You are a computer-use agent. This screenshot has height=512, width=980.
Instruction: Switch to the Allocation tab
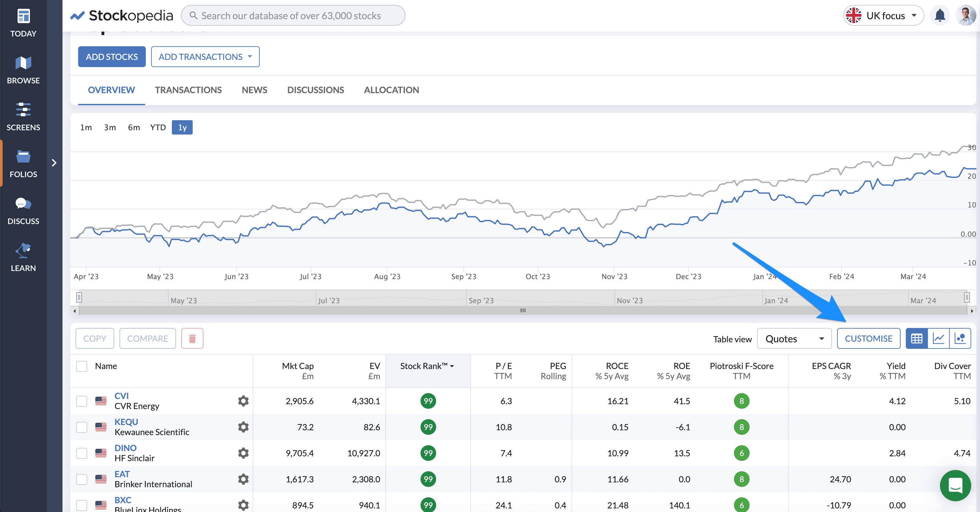[391, 90]
